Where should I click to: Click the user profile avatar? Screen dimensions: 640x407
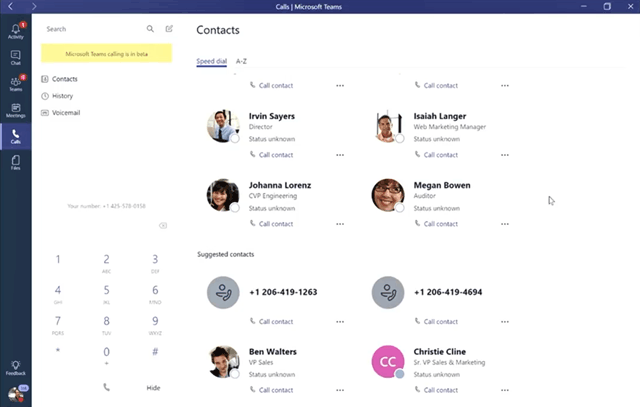(x=16, y=394)
